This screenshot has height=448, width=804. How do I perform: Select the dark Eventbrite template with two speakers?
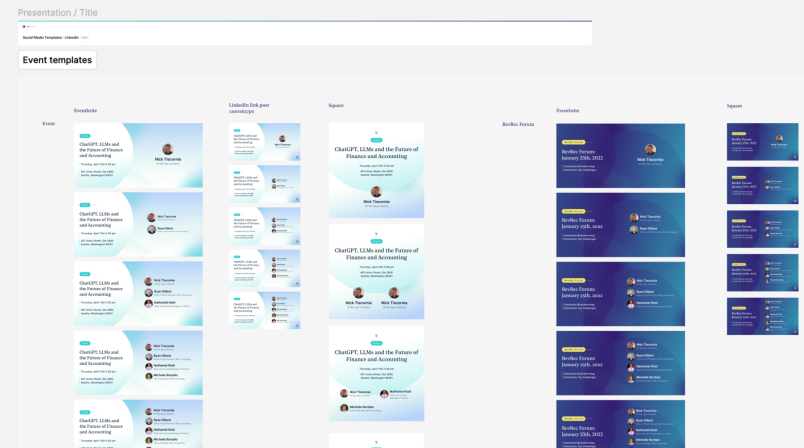[x=620, y=225]
